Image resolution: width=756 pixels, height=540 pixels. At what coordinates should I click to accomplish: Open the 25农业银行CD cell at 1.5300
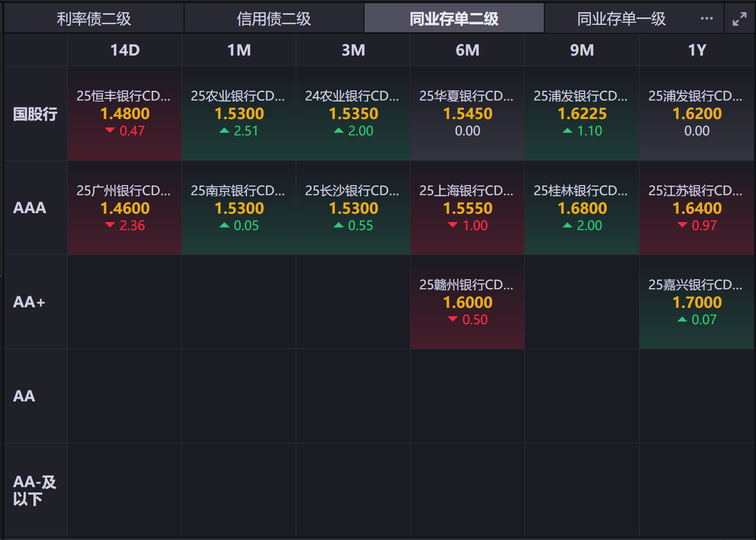(239, 113)
